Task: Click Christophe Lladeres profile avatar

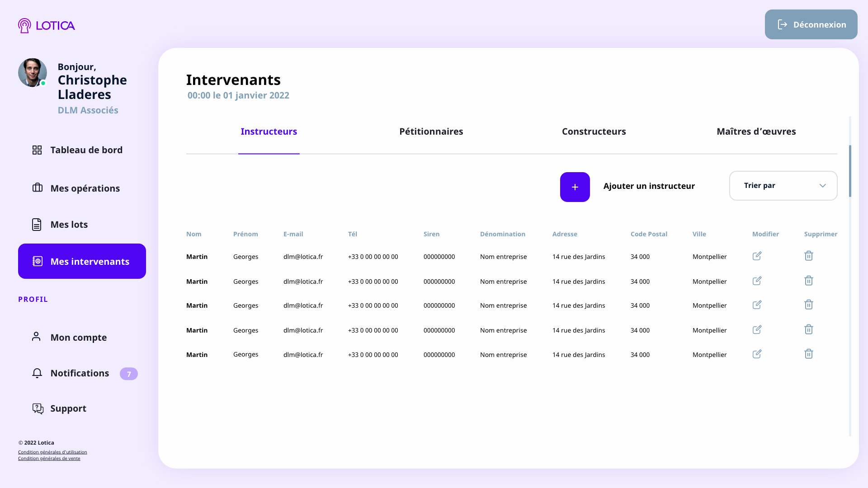Action: coord(33,72)
